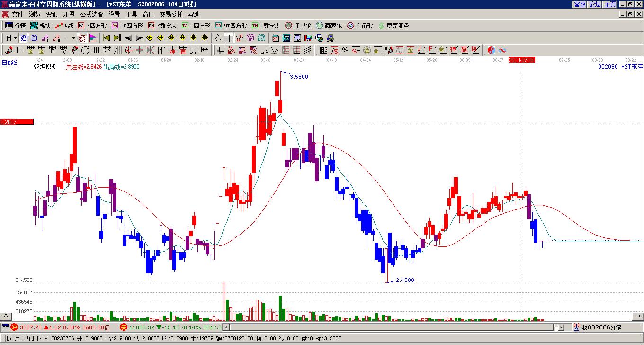The width and height of the screenshot is (644, 345).
Task: Open the calculator icon
Action: (286, 38)
